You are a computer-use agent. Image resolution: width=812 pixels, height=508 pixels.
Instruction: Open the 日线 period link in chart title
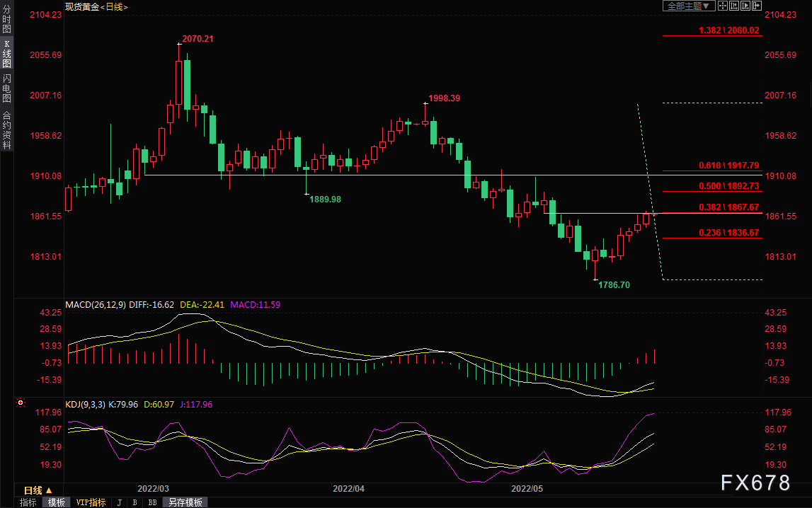pos(114,7)
